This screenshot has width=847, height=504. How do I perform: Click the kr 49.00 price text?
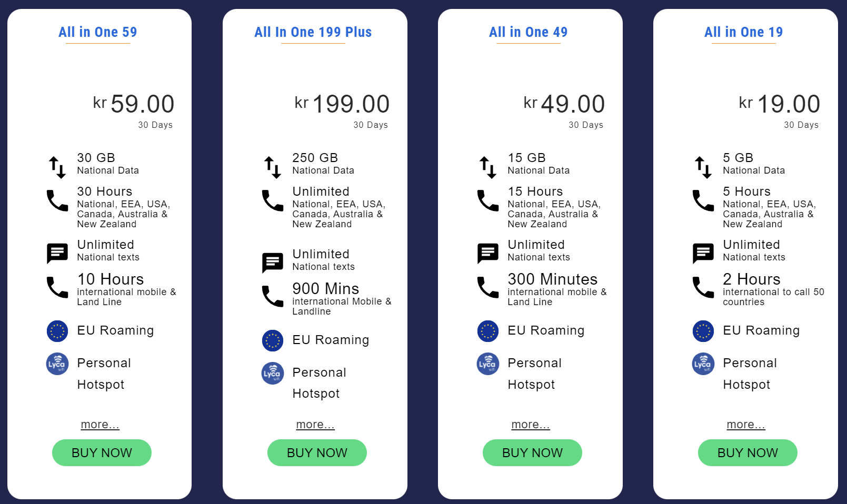tap(563, 104)
